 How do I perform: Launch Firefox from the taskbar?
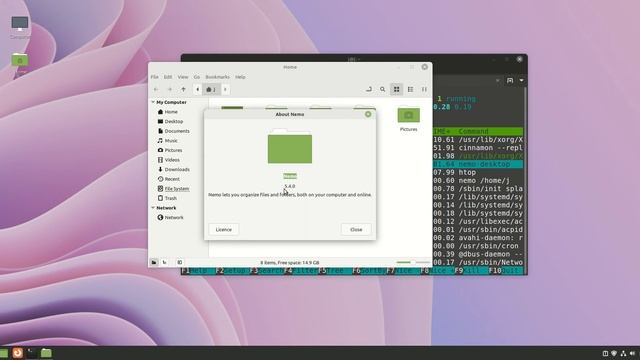click(18, 353)
